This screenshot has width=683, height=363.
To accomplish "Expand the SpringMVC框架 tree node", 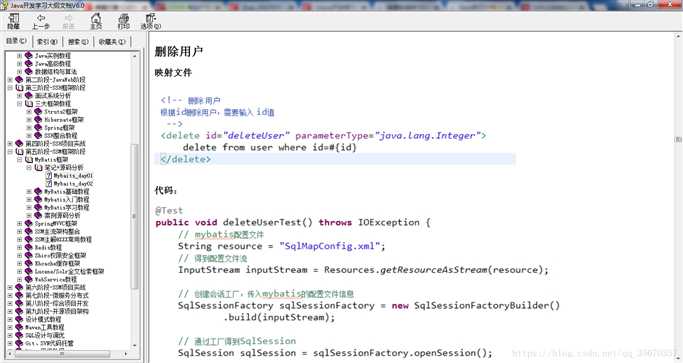I will 20,224.
